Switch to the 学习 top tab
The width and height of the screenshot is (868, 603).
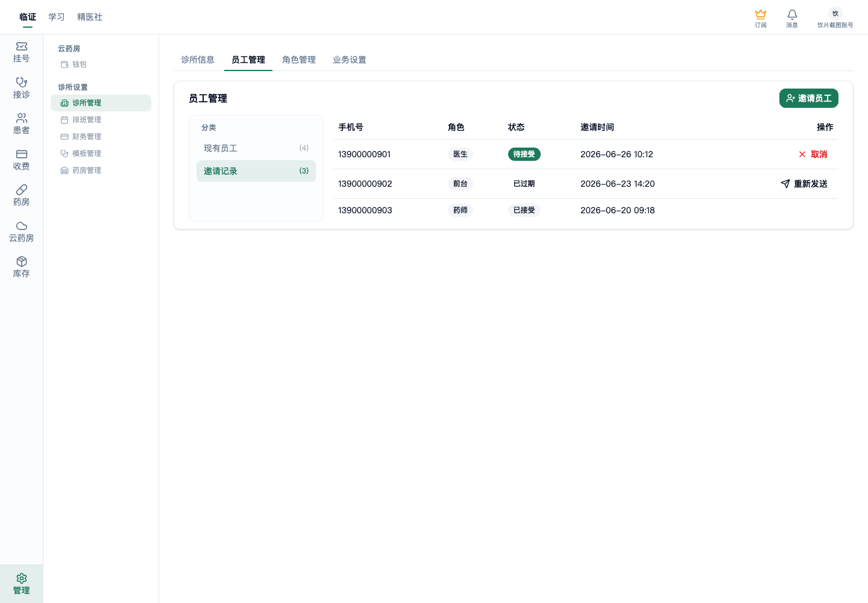point(57,17)
